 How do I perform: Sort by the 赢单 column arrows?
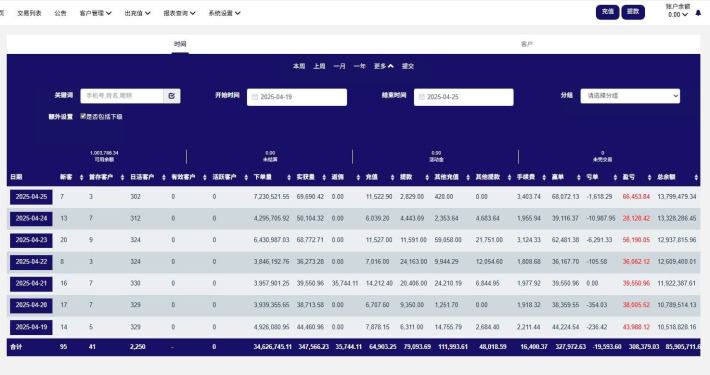[578, 177]
